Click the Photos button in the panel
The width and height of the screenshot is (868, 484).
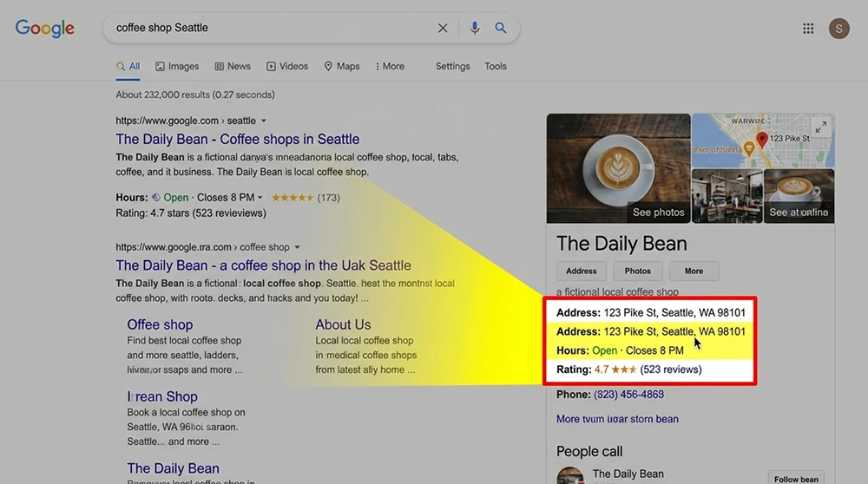coord(638,271)
